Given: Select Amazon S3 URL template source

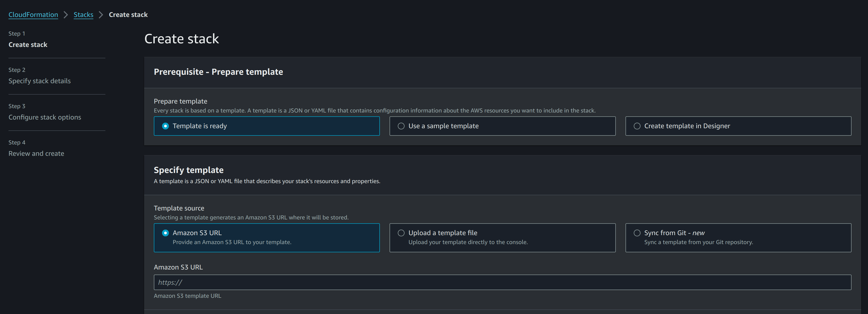Looking at the screenshot, I should [165, 233].
